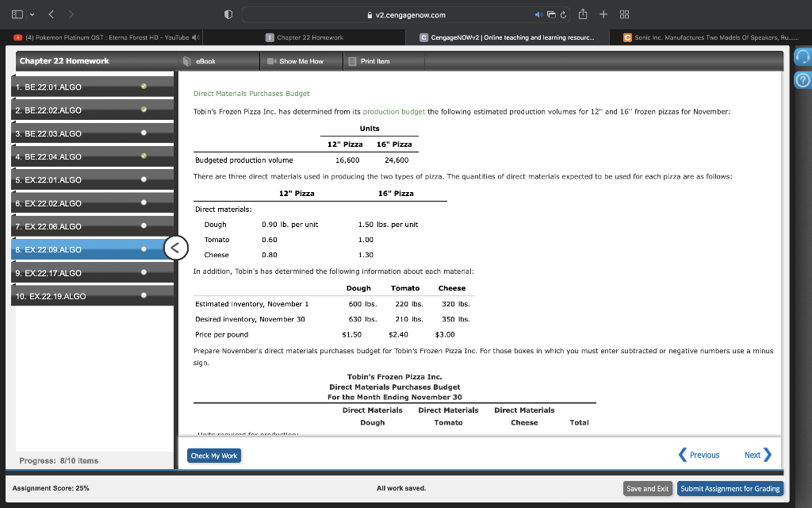Add a new tab with plus icon
Viewport: 812px width, 508px height.
point(603,14)
